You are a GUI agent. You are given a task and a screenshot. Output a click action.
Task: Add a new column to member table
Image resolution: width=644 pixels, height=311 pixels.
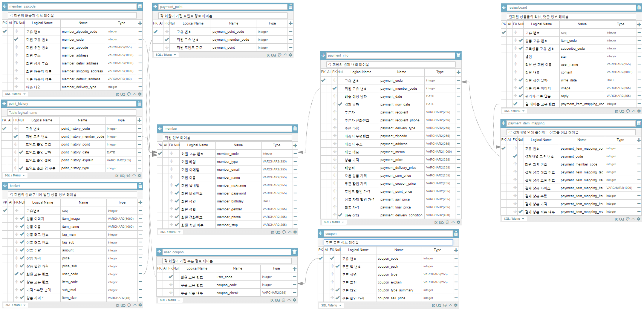click(295, 146)
